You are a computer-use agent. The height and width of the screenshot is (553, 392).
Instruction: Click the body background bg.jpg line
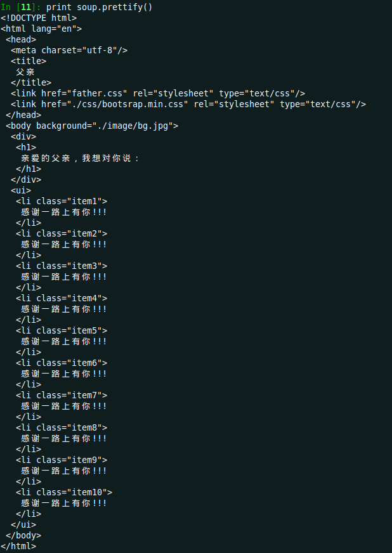click(x=92, y=126)
